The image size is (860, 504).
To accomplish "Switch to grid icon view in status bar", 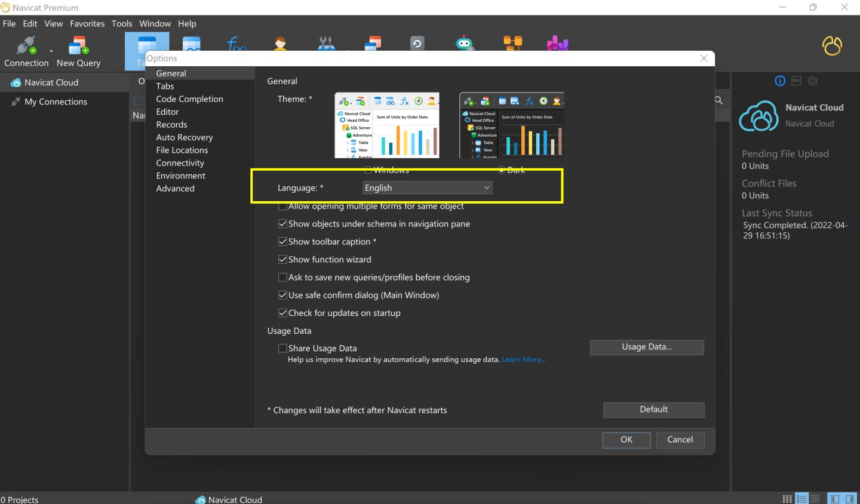I will pyautogui.click(x=787, y=499).
